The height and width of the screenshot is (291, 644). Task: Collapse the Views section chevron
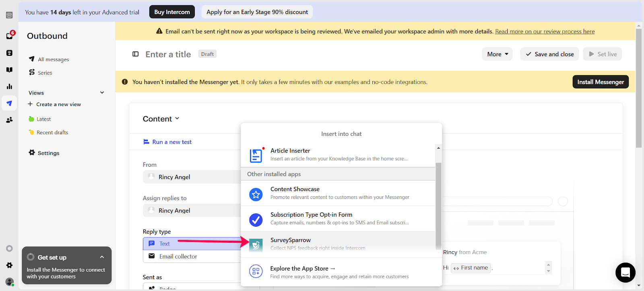(x=102, y=93)
